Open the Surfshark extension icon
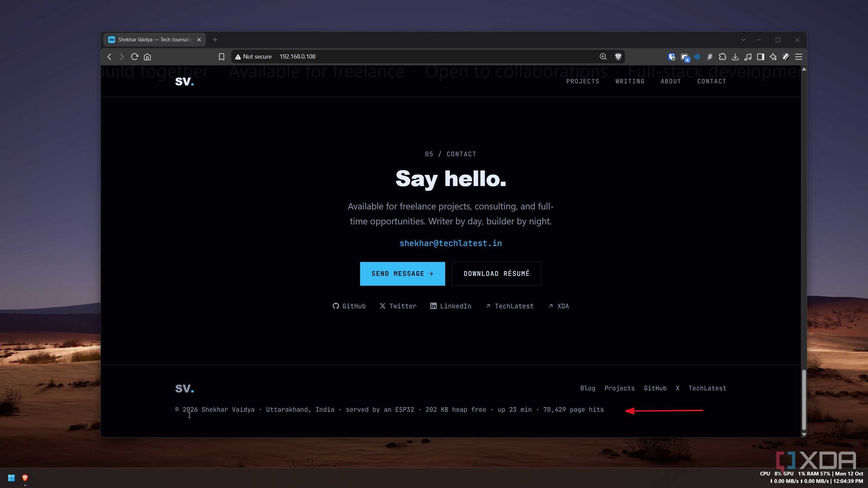Viewport: 868px width, 488px height. point(710,57)
